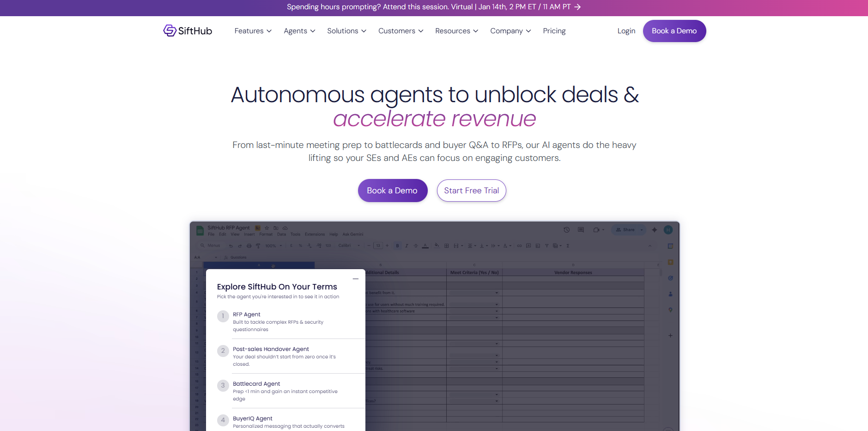Click the Gemini sparkle icon in spreadsheet header

click(655, 230)
